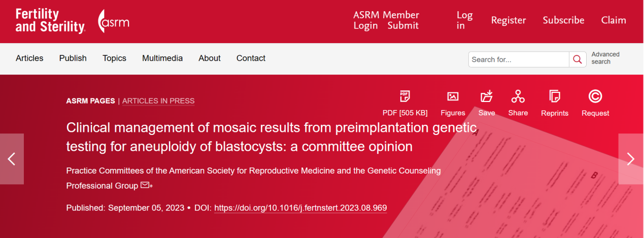The height and width of the screenshot is (238, 644).
Task: Expand the Publish menu
Action: [x=73, y=58]
